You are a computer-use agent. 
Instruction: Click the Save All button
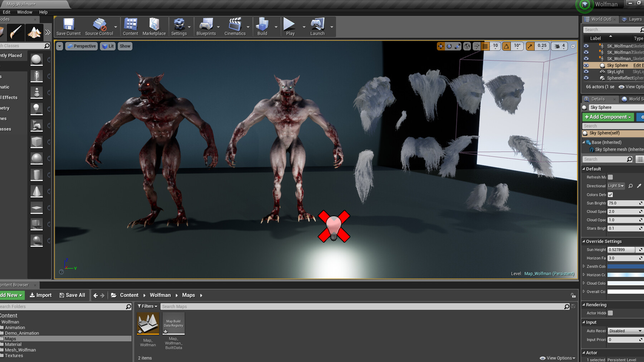72,295
